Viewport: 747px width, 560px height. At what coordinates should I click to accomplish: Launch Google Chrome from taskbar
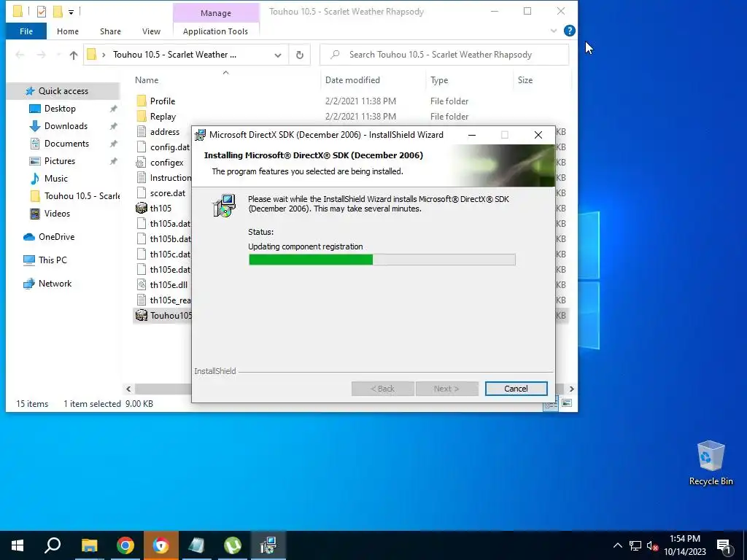click(125, 545)
